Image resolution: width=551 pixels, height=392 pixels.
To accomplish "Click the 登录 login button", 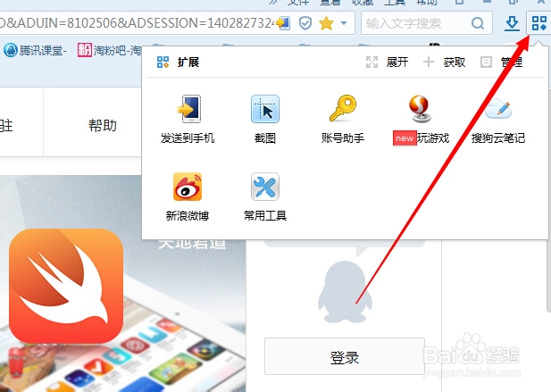I will [x=345, y=356].
